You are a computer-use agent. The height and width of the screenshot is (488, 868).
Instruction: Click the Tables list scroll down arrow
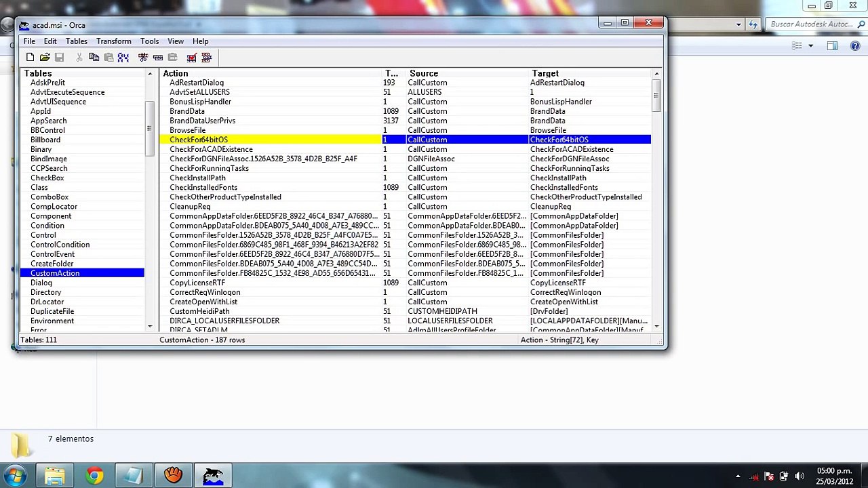(x=150, y=327)
